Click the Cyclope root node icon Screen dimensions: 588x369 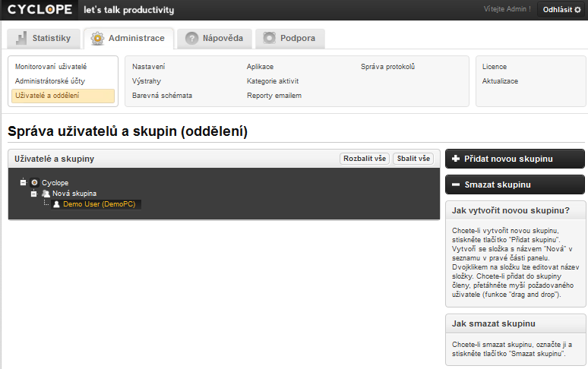pos(34,182)
